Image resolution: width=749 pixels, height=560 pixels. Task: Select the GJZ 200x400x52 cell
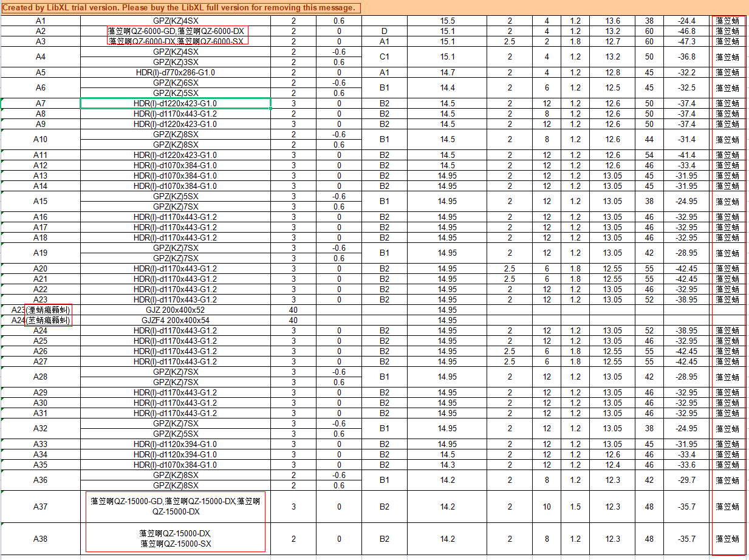click(x=175, y=310)
